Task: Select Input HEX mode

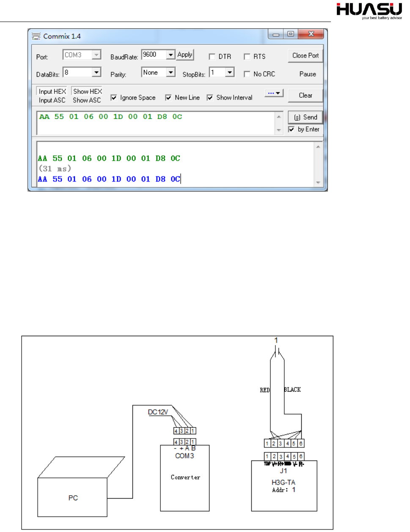Action: 52,91
